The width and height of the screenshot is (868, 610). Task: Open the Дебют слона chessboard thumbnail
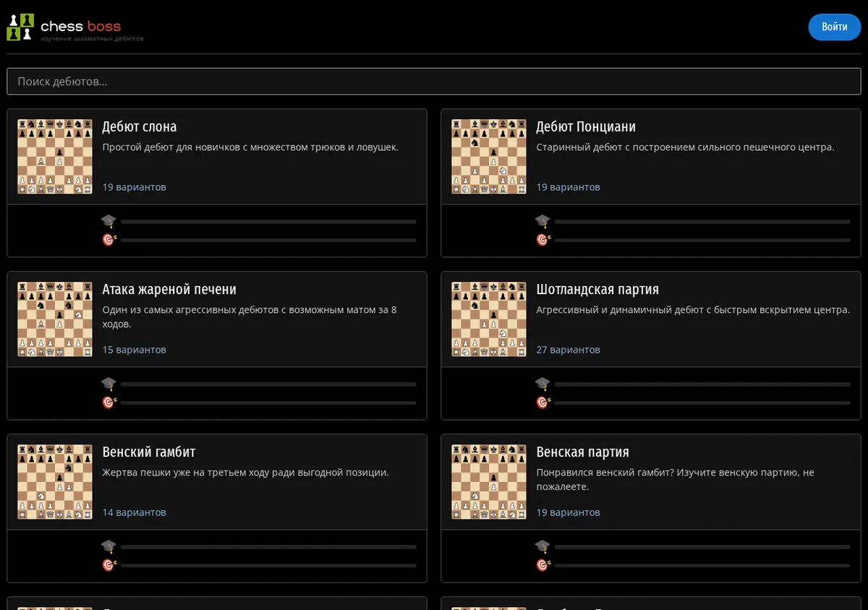tap(55, 157)
